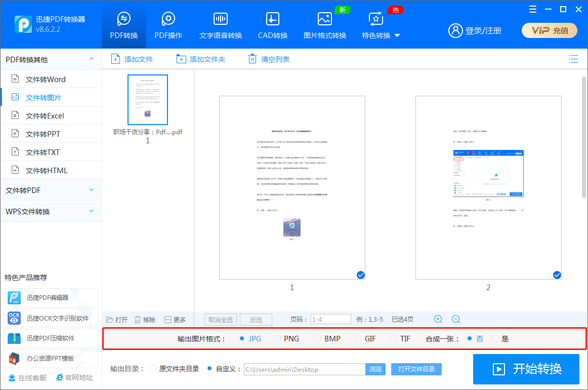Screen dimensions: 588x390
Task: Zoom in with the magnifier plus icon
Action: point(438,319)
